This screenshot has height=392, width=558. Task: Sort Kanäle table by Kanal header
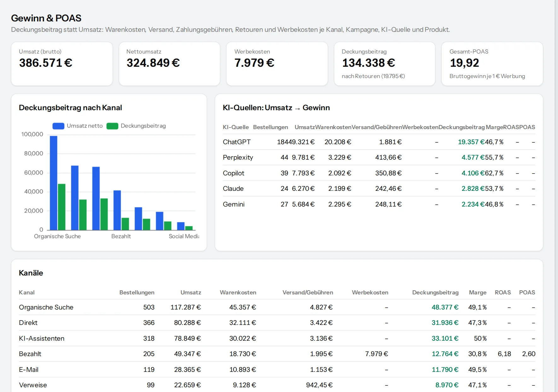point(27,293)
